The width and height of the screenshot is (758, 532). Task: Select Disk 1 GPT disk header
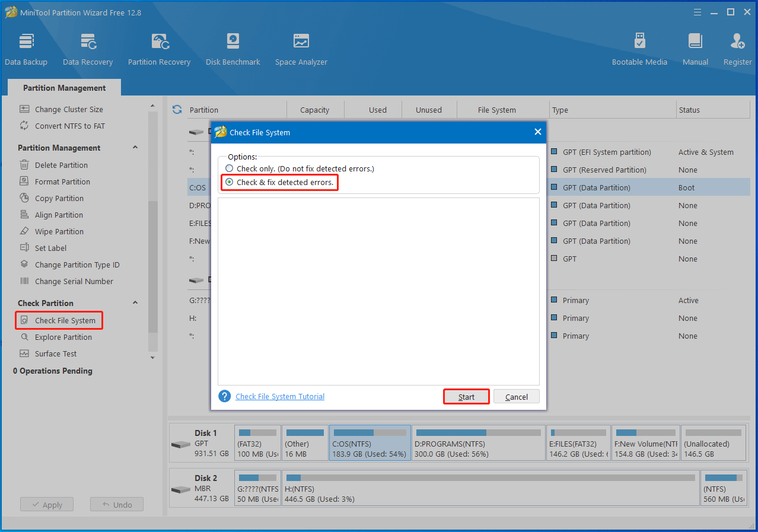[x=201, y=442]
